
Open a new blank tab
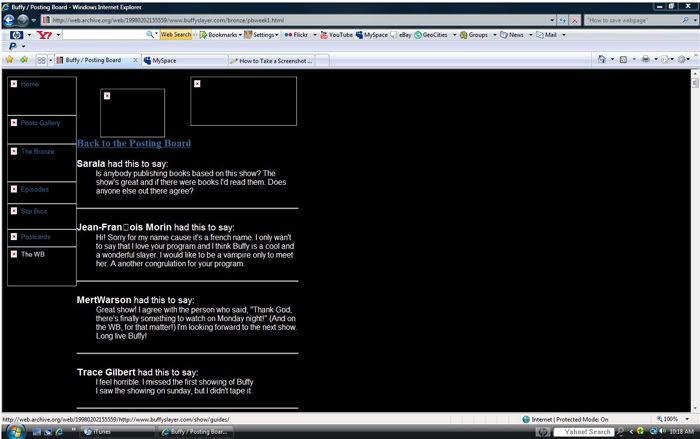[x=323, y=61]
